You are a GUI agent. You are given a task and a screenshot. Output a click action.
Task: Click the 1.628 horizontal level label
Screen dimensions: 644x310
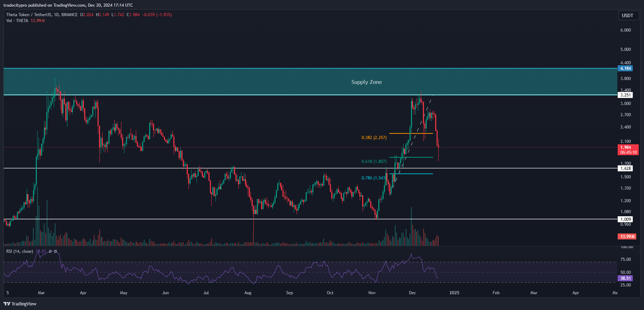(625, 169)
